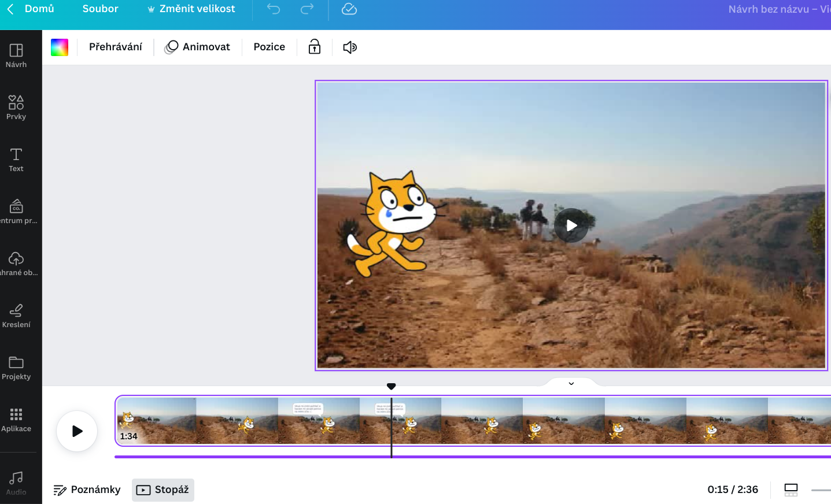This screenshot has width=831, height=504.
Task: Toggle the video volume speaker icon
Action: point(350,47)
